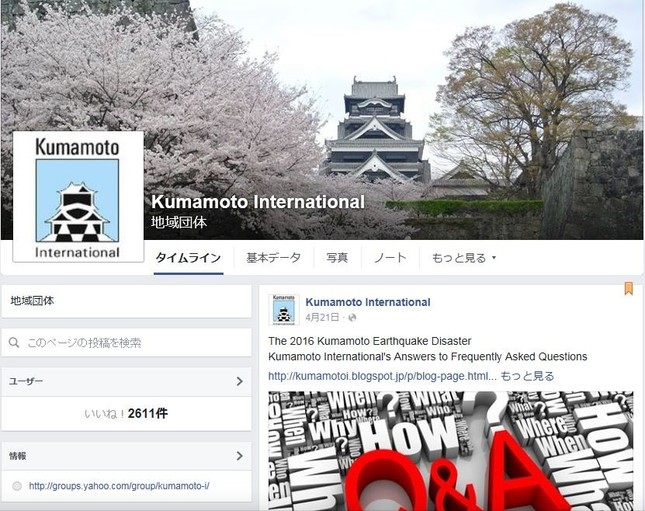
Task: Click the small Kumamoto avatar beside the post
Action: (284, 310)
